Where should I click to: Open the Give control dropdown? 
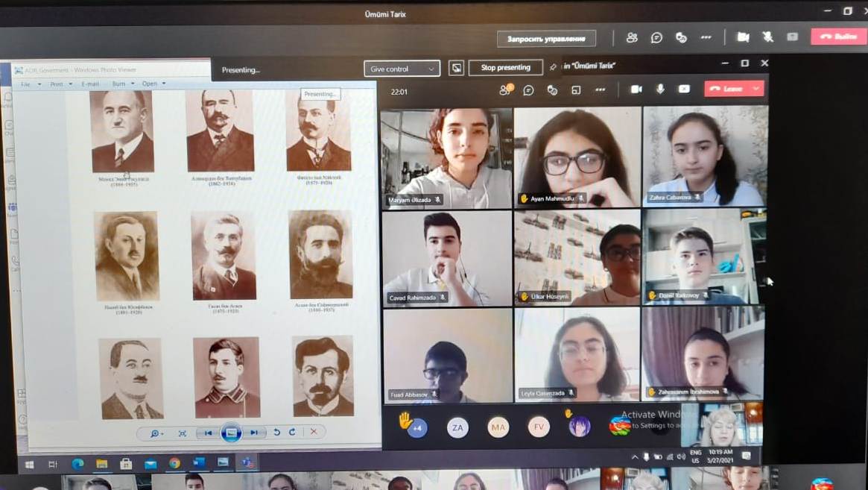click(402, 69)
